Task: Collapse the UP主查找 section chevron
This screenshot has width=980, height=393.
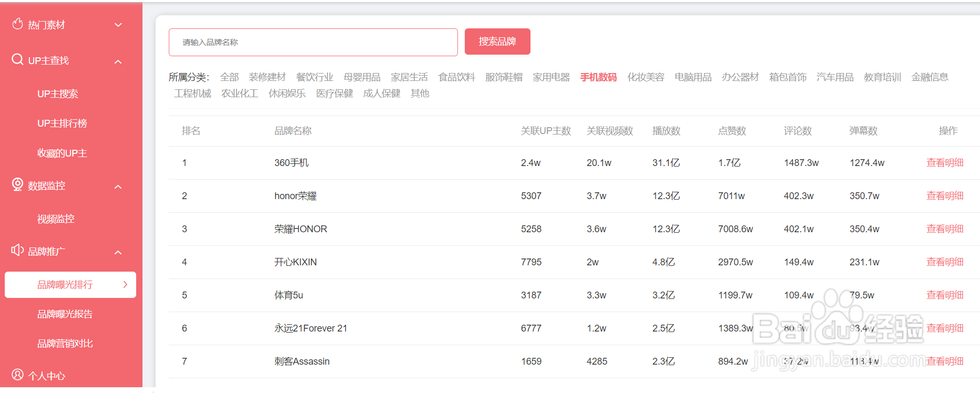Action: point(118,61)
